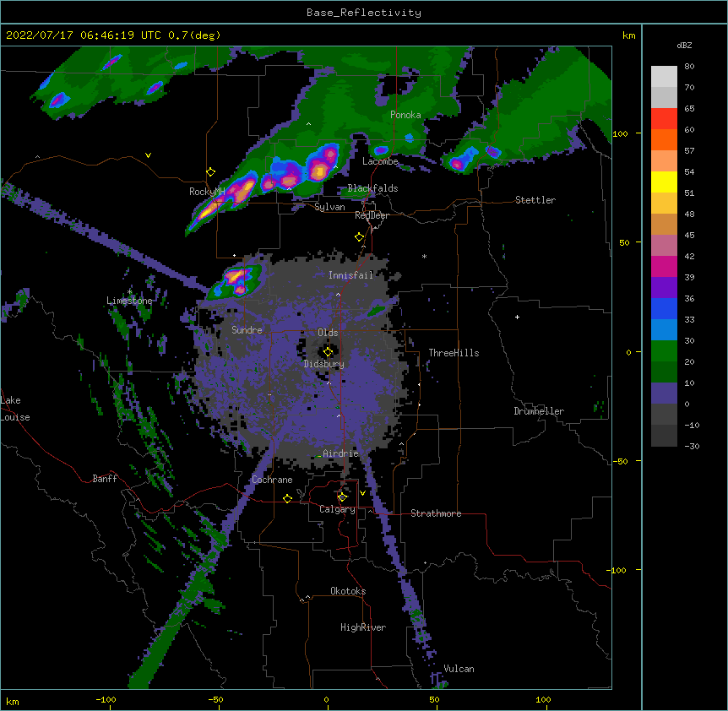Select the radar site diamond between Olds and Didsbury

328,352
